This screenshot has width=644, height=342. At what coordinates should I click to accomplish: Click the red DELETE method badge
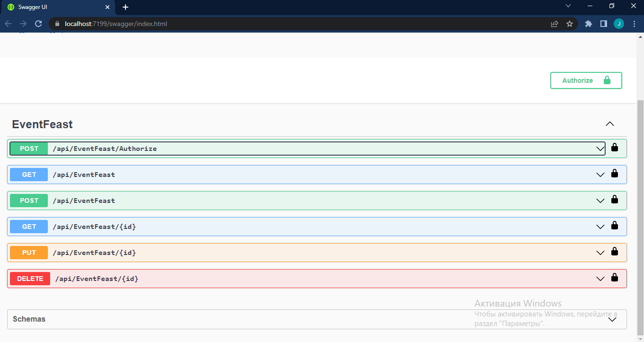point(30,279)
